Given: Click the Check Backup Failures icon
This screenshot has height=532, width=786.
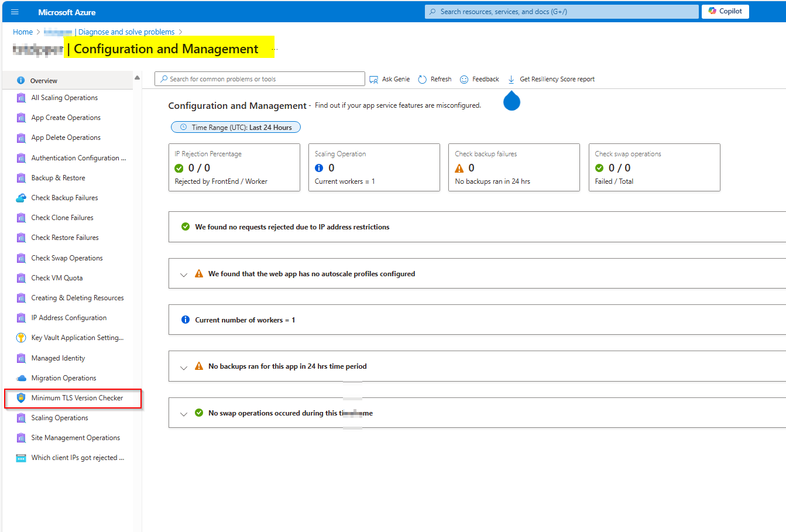Looking at the screenshot, I should click(x=22, y=197).
